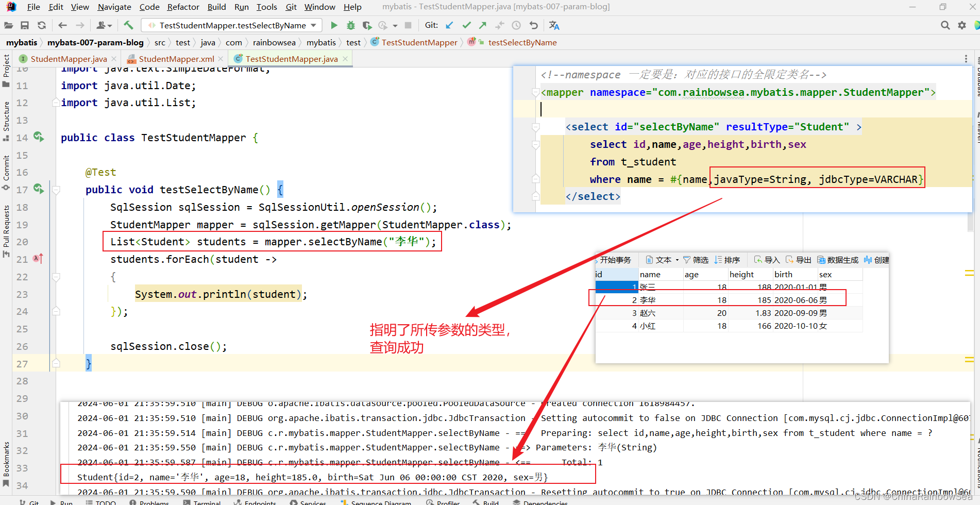This screenshot has width=980, height=505.
Task: Open the Tools menu
Action: 266,7
